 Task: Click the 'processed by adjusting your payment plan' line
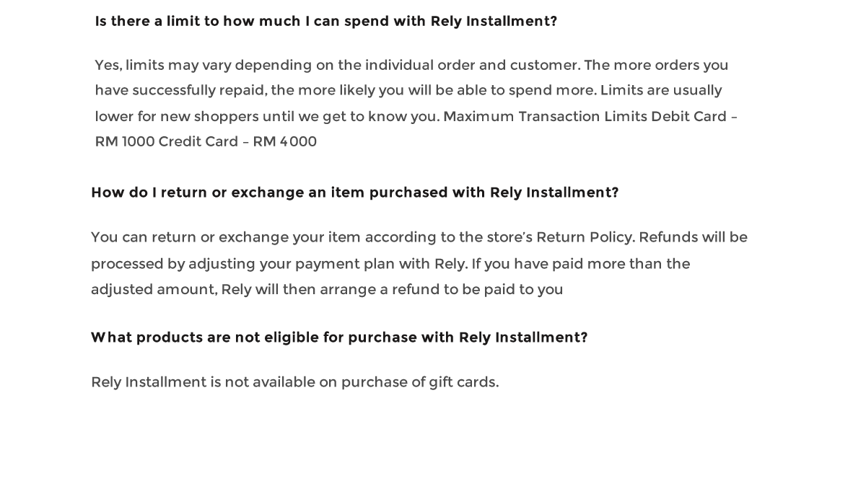pyautogui.click(x=390, y=265)
